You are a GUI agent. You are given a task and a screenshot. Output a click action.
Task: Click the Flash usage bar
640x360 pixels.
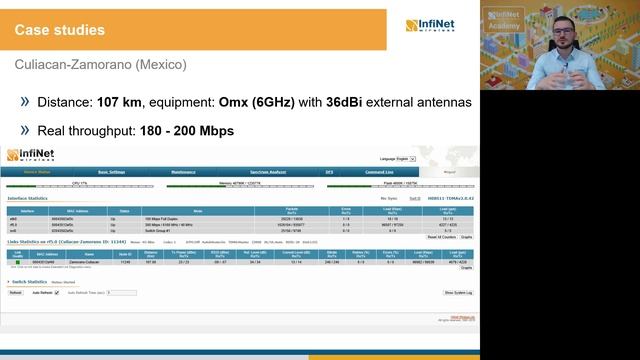[400, 187]
